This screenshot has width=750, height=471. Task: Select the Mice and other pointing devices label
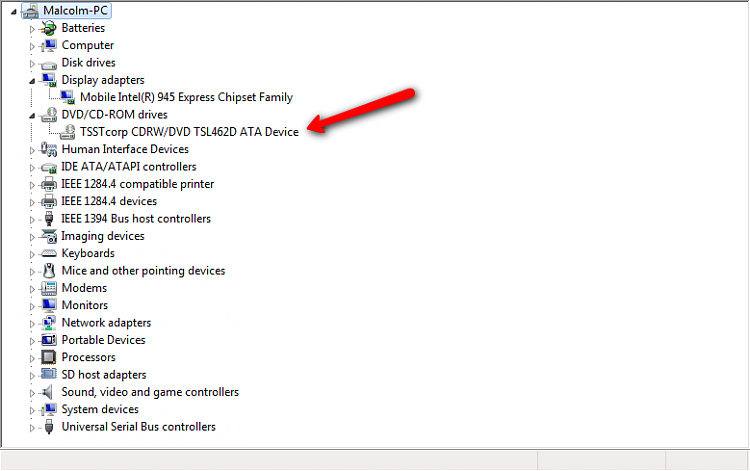point(143,271)
